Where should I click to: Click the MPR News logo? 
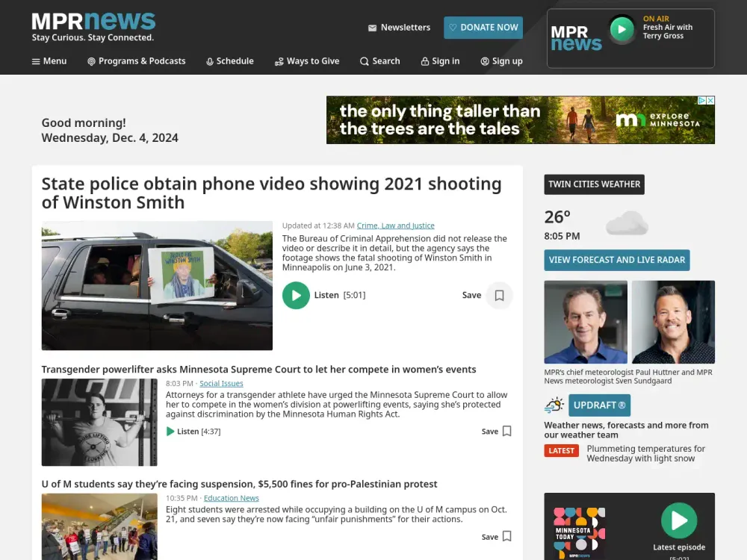pos(93,22)
